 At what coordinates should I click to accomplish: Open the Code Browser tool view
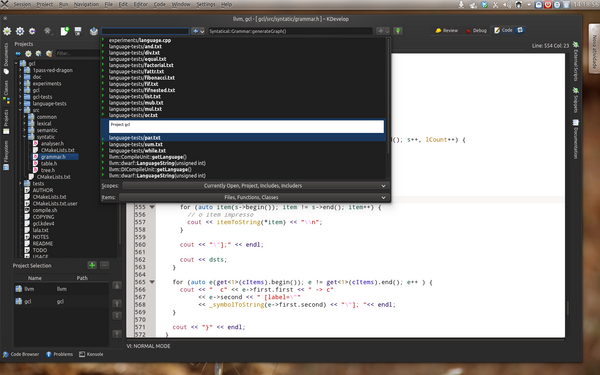(21, 354)
